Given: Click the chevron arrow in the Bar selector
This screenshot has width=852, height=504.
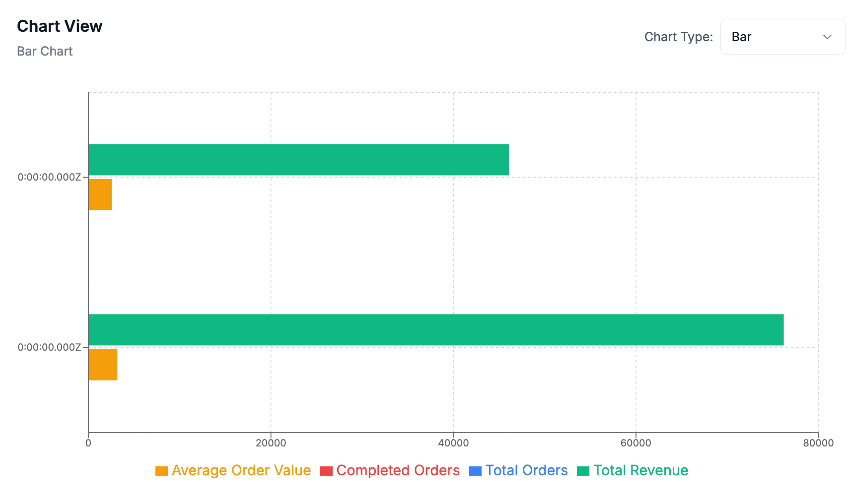Looking at the screenshot, I should click(x=827, y=37).
